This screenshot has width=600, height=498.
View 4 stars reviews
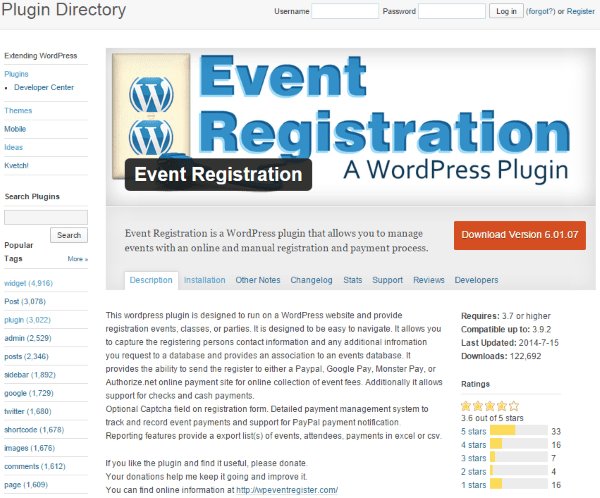[474, 445]
